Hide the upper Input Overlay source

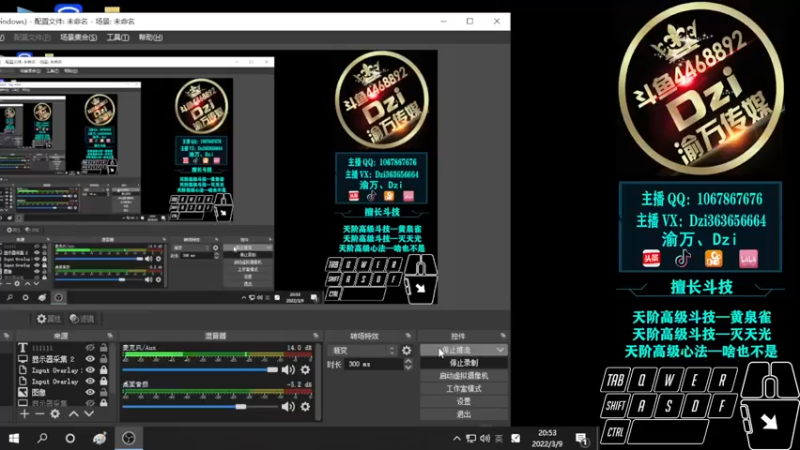[x=90, y=370]
